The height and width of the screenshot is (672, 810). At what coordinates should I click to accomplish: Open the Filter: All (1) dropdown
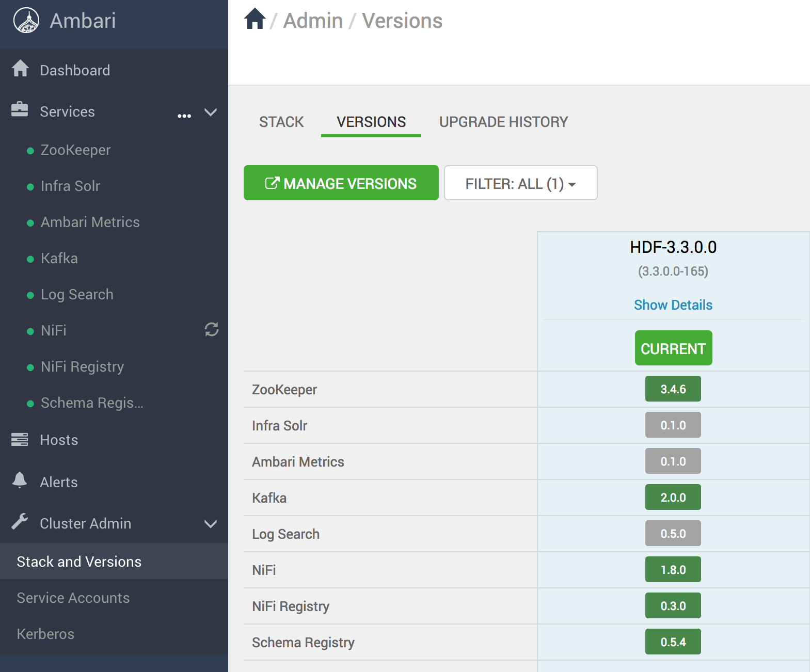[x=520, y=183]
